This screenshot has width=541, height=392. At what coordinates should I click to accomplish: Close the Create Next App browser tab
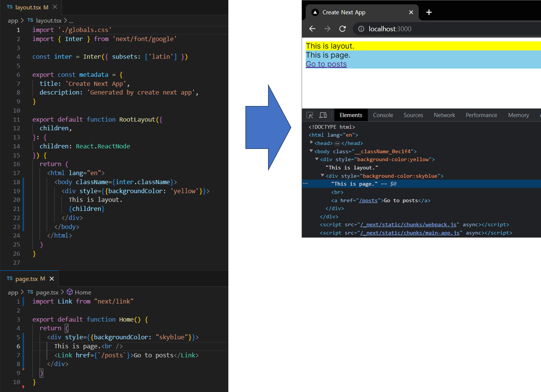pyautogui.click(x=411, y=12)
